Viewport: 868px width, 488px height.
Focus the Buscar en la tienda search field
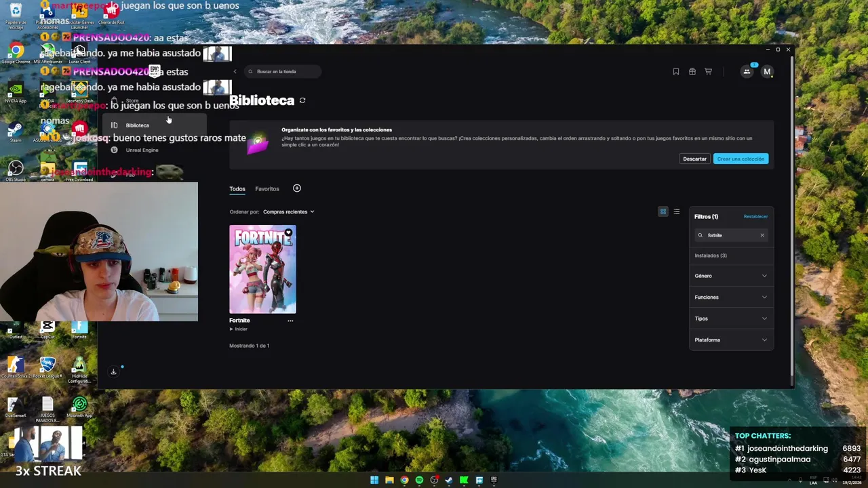pyautogui.click(x=281, y=71)
